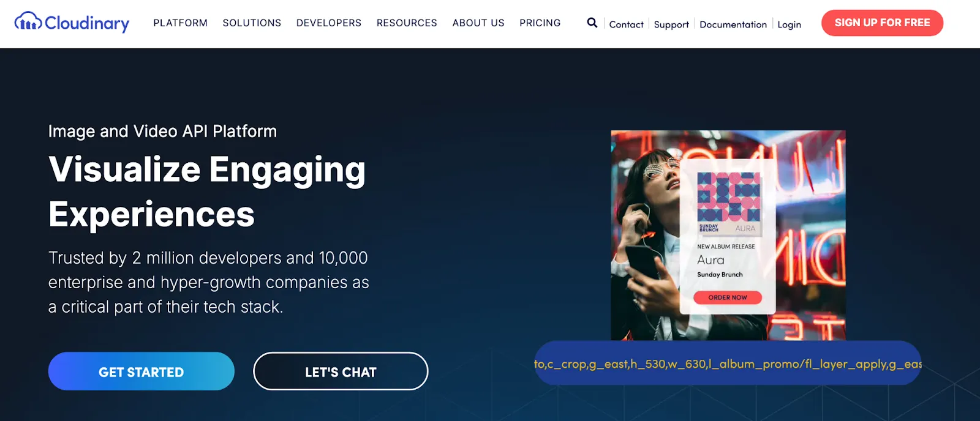The height and width of the screenshot is (421, 980).
Task: Follow the Contact link
Action: 626,24
